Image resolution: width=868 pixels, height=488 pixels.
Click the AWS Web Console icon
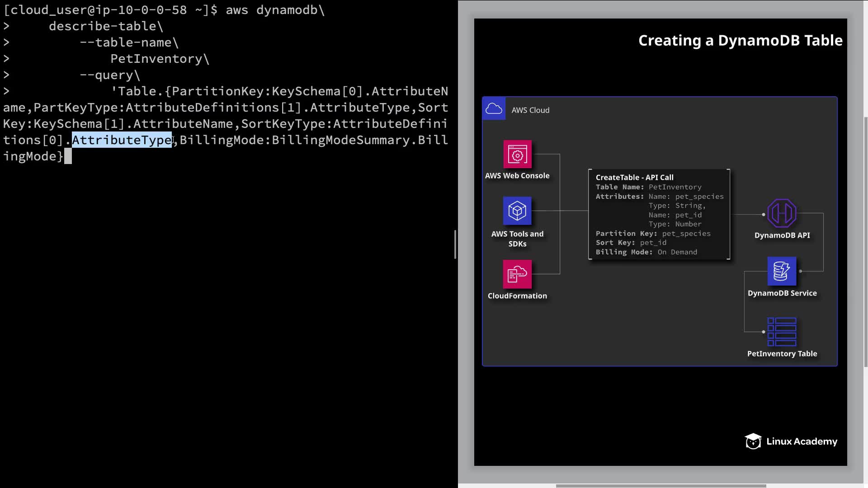click(517, 155)
